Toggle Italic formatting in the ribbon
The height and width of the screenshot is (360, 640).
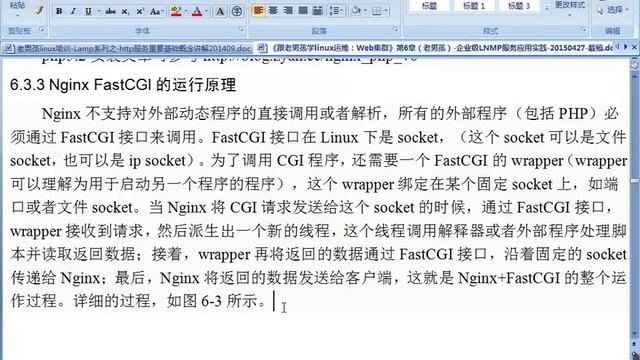[73, 11]
